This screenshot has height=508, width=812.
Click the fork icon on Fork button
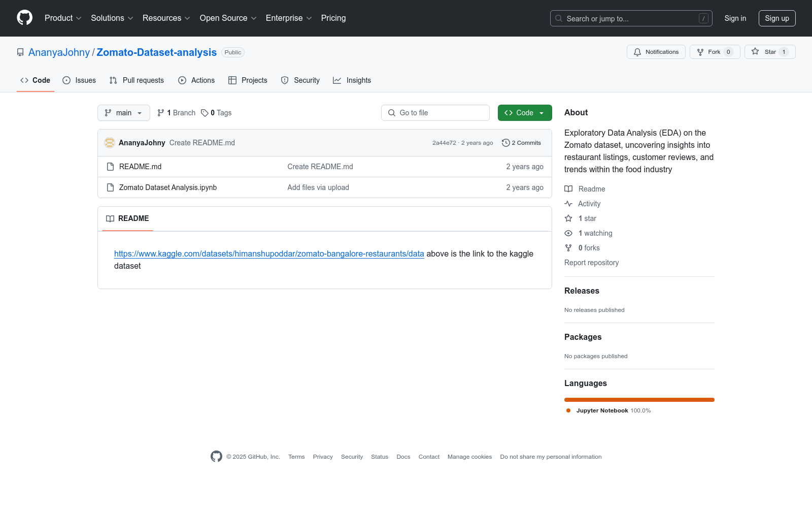coord(700,52)
